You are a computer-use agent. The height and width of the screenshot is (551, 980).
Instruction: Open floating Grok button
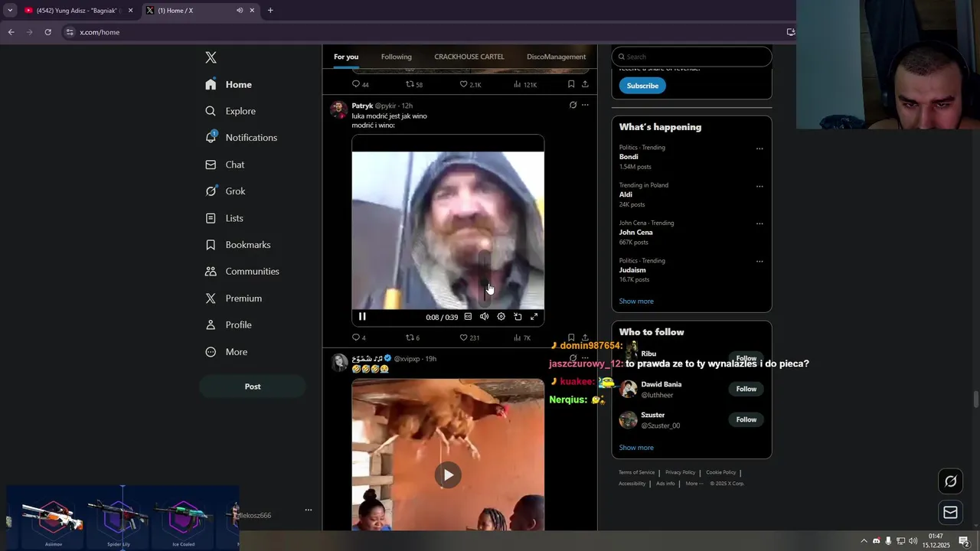pyautogui.click(x=950, y=481)
